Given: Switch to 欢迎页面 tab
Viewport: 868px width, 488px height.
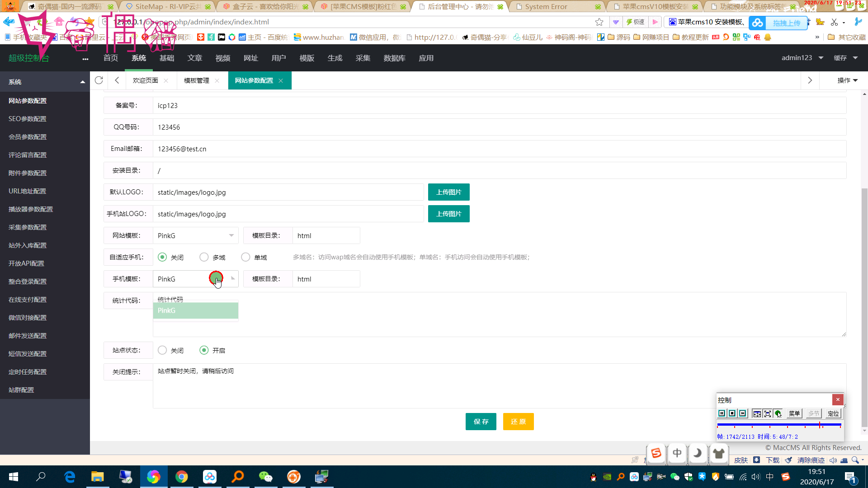Looking at the screenshot, I should (x=146, y=80).
